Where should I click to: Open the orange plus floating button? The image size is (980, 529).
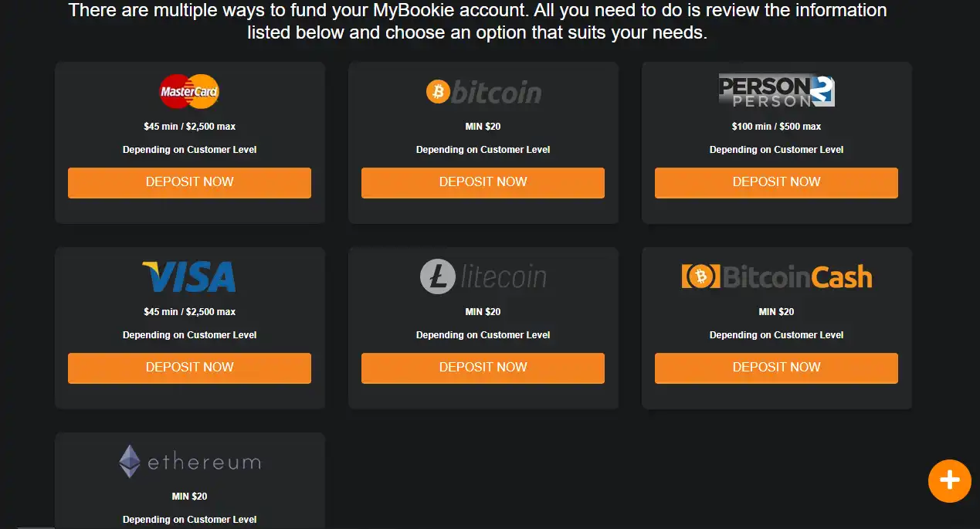click(x=949, y=481)
